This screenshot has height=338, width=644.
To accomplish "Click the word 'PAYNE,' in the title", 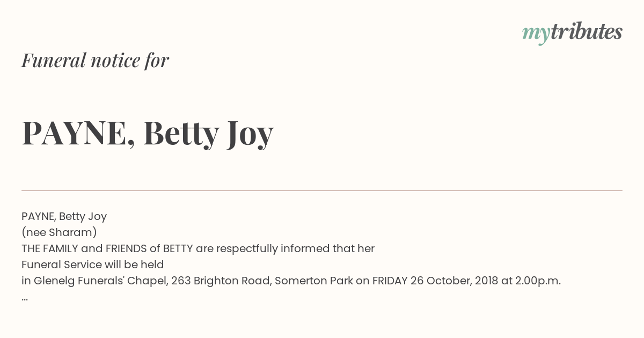I will click(78, 134).
